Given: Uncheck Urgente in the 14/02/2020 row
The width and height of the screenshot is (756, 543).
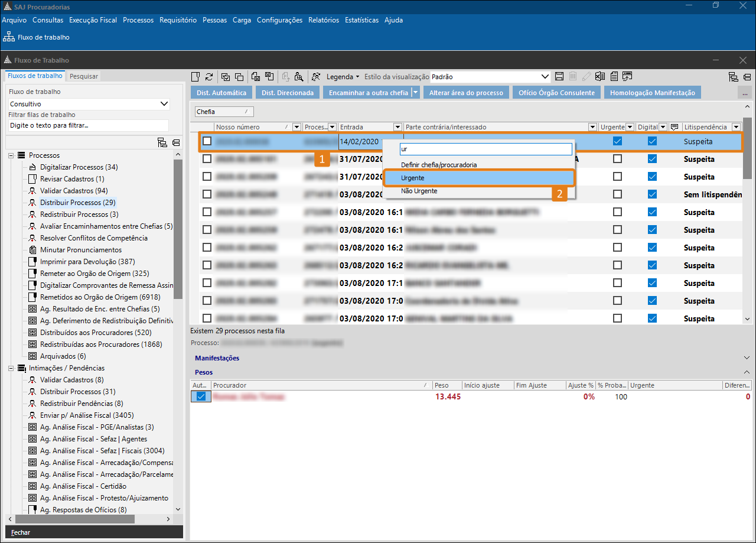Looking at the screenshot, I should (617, 141).
